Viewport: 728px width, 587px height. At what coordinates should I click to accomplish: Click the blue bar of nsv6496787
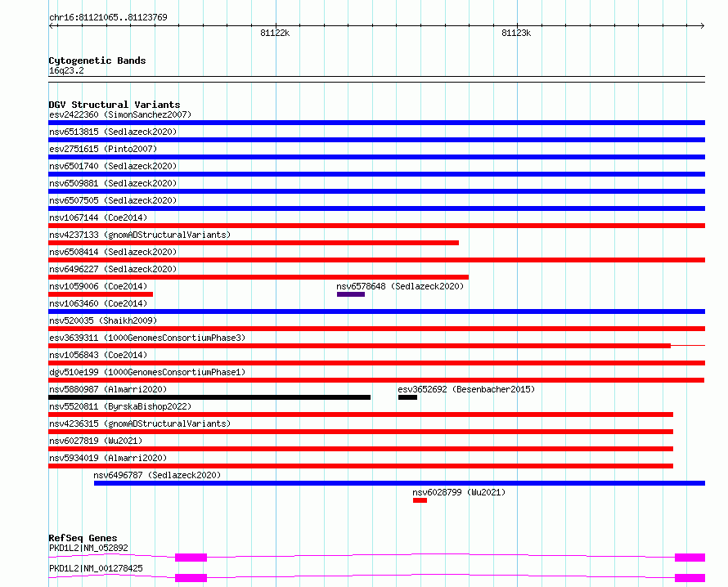coord(399,483)
